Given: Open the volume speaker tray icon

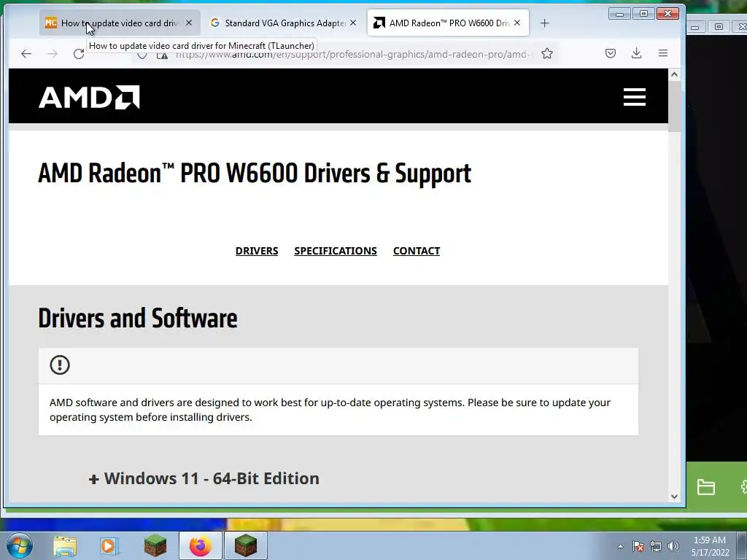Looking at the screenshot, I should tap(673, 547).
